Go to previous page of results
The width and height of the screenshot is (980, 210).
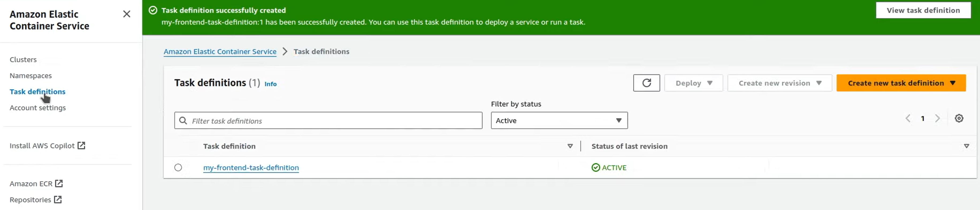pyautogui.click(x=908, y=118)
